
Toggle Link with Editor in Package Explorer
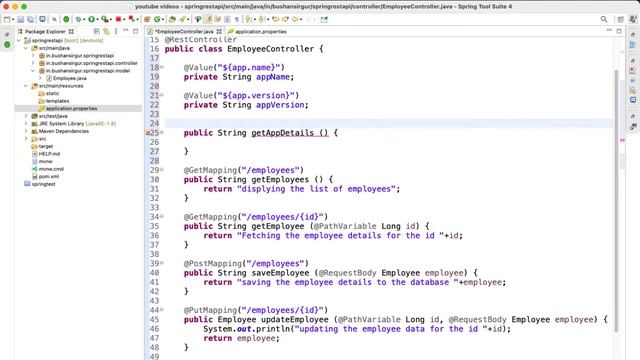[107, 31]
